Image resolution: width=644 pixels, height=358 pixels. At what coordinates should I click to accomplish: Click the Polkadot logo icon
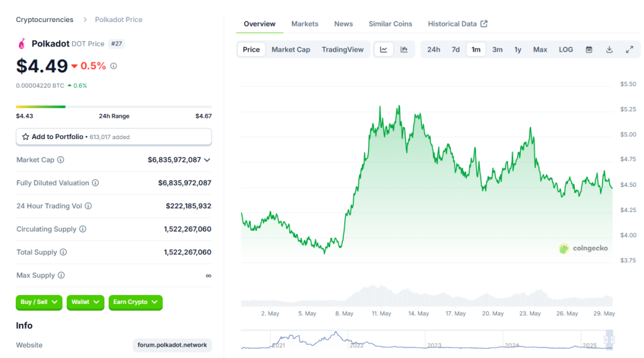22,43
